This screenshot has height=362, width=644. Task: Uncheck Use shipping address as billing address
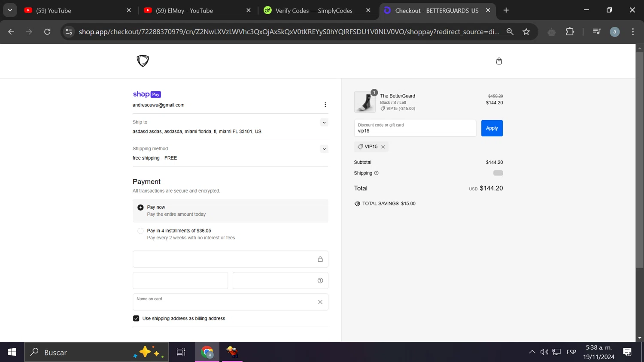pyautogui.click(x=136, y=319)
